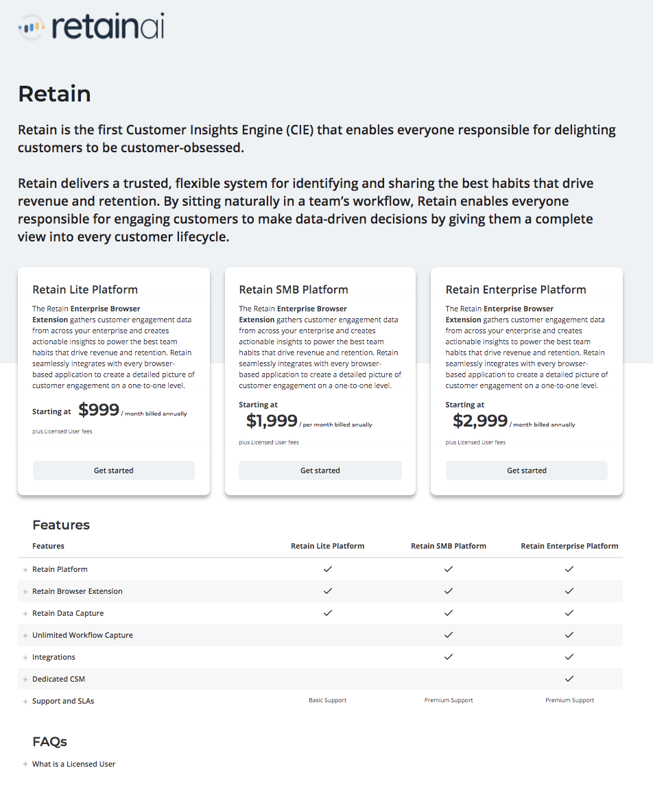Click Basic Support in the Lite column

click(x=328, y=700)
